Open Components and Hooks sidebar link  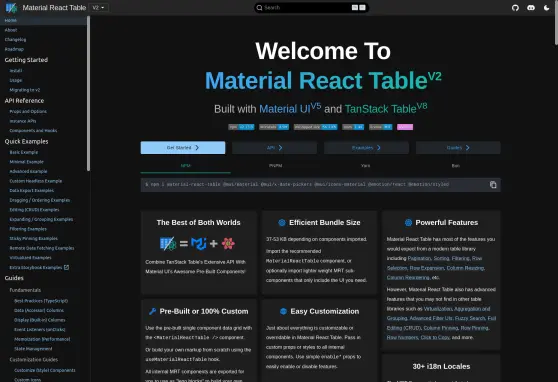coord(33,131)
